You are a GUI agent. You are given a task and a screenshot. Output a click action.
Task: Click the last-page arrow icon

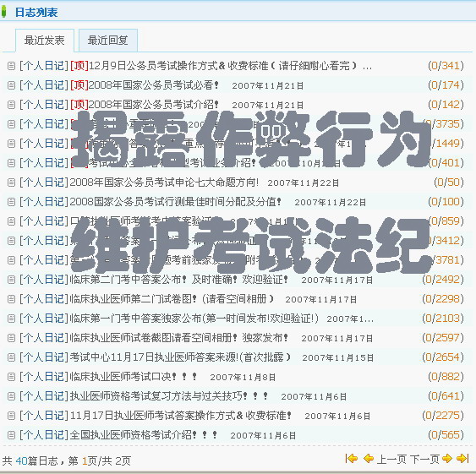[463, 459]
